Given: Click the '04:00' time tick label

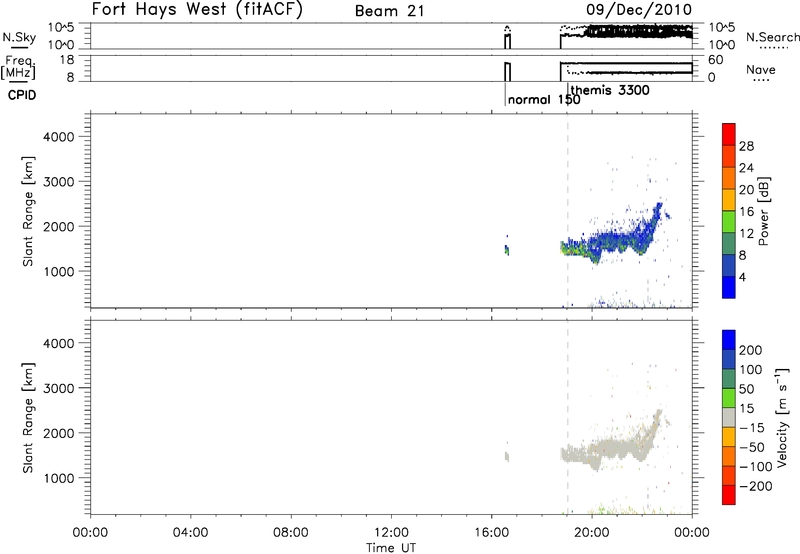Looking at the screenshot, I should tap(190, 533).
